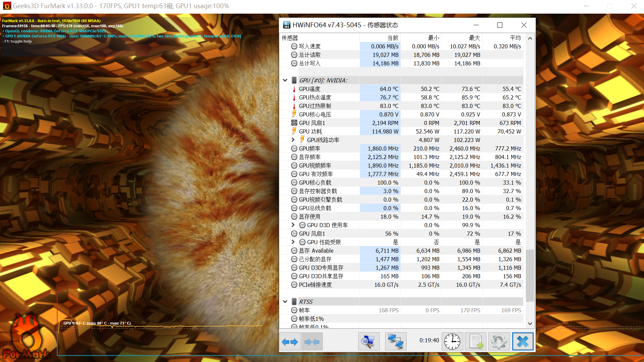Click the scrollbar up arrow in HWiNFO

point(530,38)
